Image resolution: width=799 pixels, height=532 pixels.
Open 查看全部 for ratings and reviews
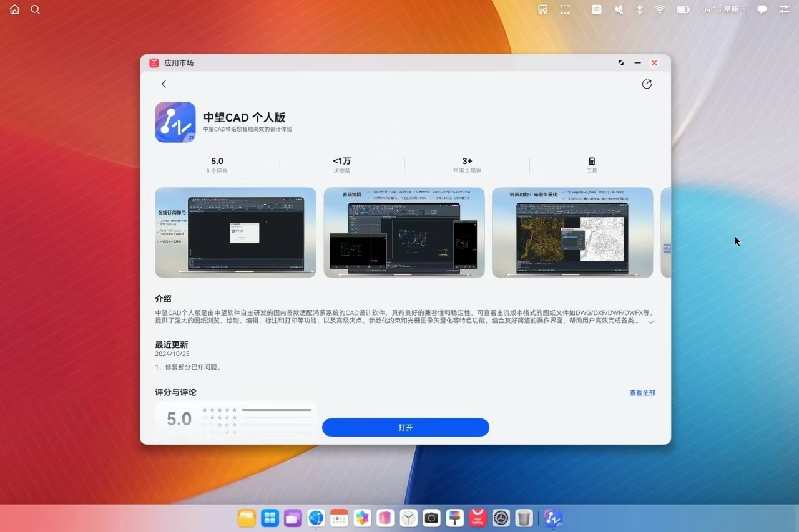[642, 393]
